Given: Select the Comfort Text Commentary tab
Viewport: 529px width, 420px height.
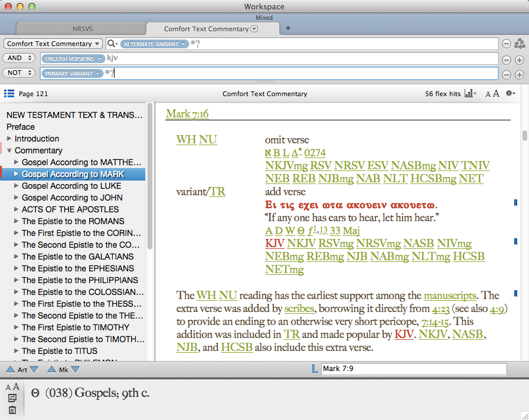Looking at the screenshot, I should click(206, 29).
